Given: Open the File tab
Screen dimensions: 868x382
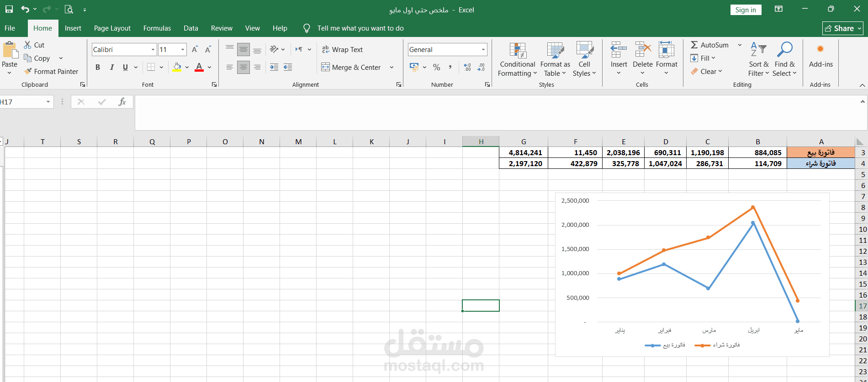Looking at the screenshot, I should (x=10, y=28).
